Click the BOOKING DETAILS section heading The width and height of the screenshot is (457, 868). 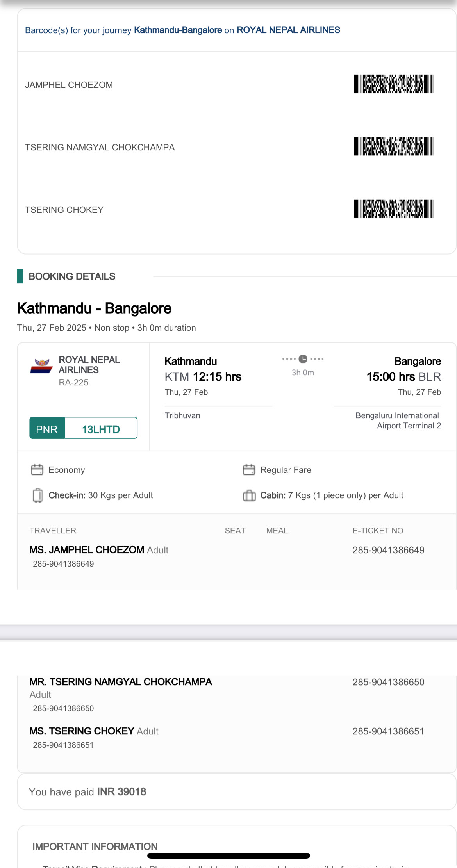pos(72,276)
